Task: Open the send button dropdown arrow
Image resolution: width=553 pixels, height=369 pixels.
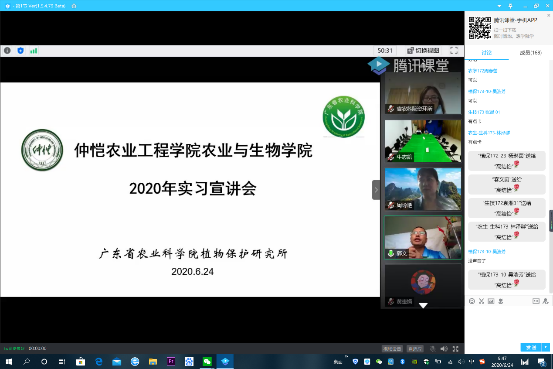Action: tap(546, 347)
